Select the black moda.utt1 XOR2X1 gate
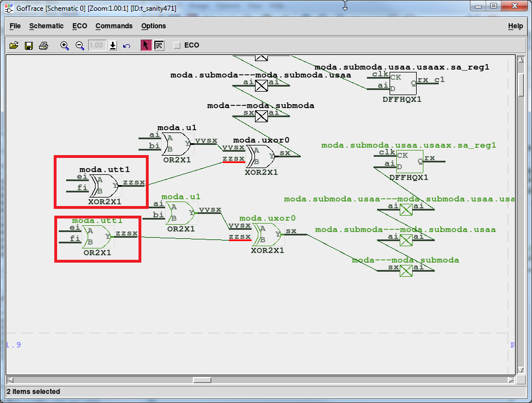Screen dimensions: 532x403 pos(105,185)
